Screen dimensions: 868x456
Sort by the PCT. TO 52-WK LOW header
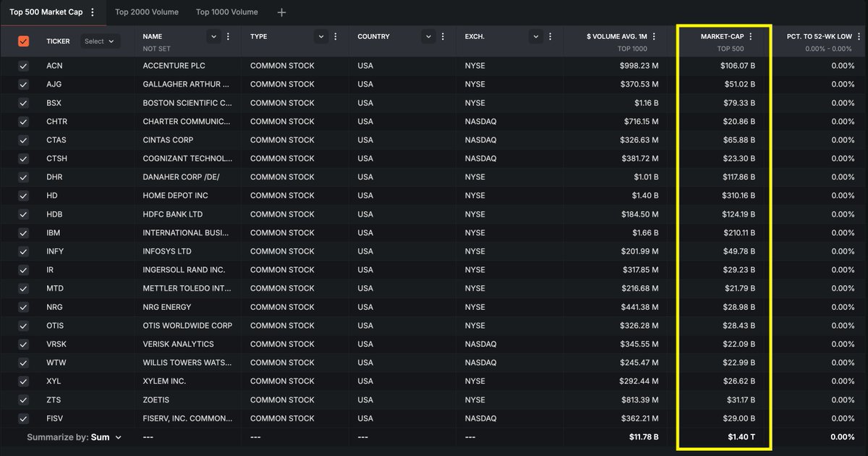pos(820,36)
